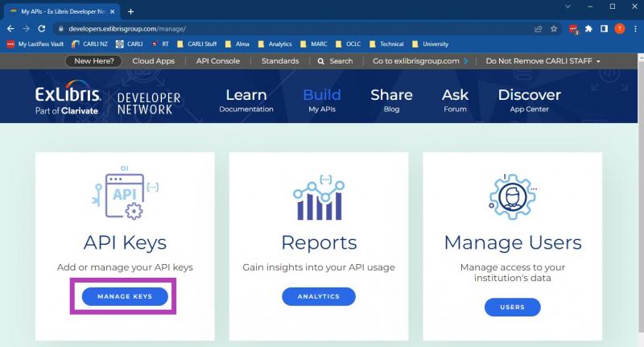Viewport: 644px width, 347px height.
Task: Open the Share Blog menu
Action: point(391,100)
